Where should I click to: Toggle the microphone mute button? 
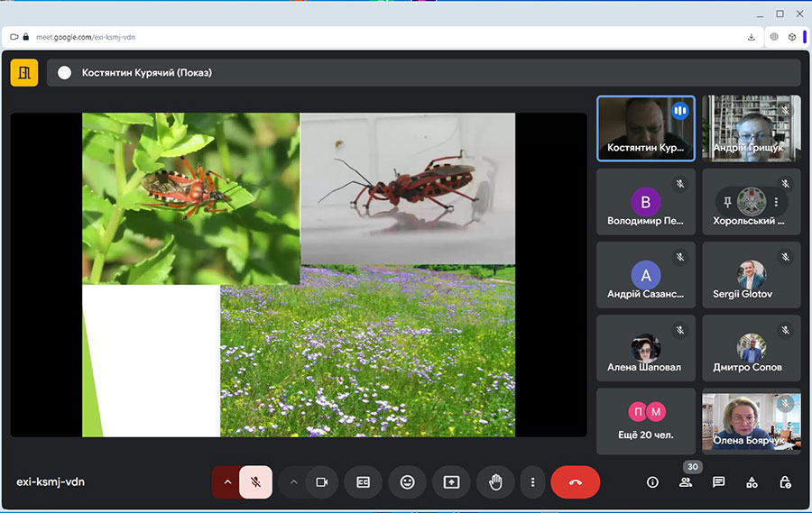click(x=256, y=482)
